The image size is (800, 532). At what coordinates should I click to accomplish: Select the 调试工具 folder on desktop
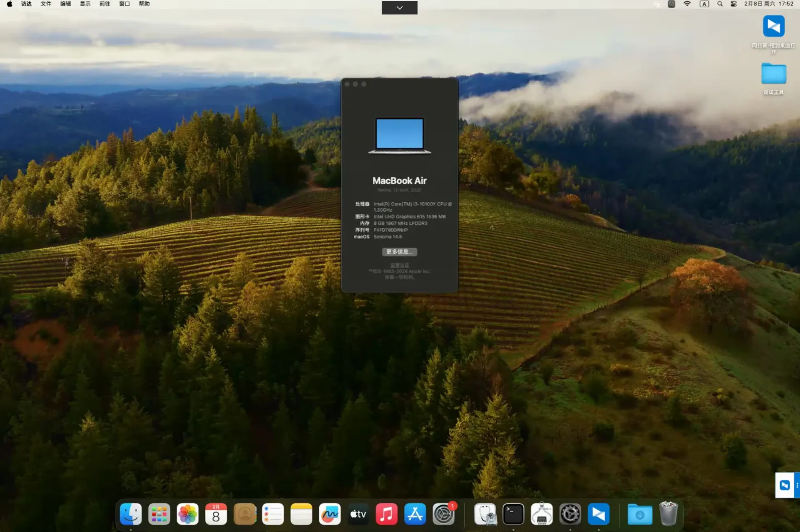(773, 74)
